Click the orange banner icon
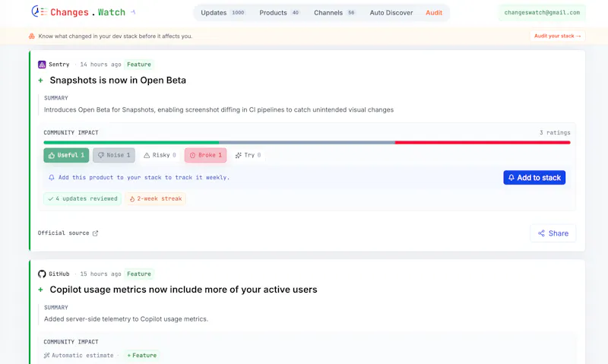 pyautogui.click(x=32, y=36)
